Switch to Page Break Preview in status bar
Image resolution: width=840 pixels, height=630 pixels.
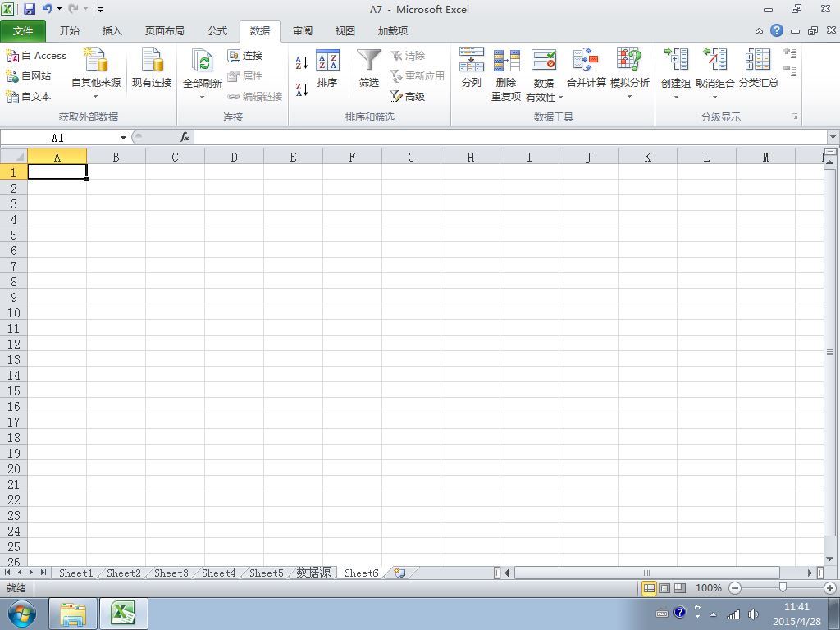(x=680, y=588)
